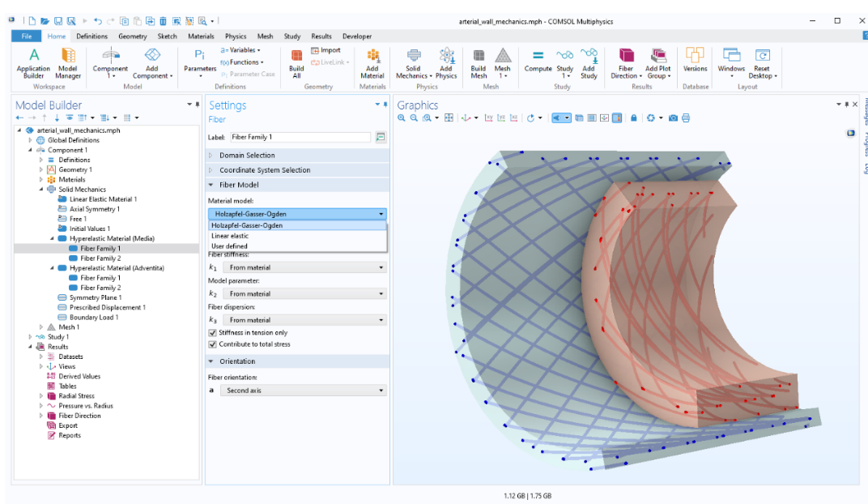
Task: Open the k2 Model parameter dropdown
Action: (x=304, y=293)
